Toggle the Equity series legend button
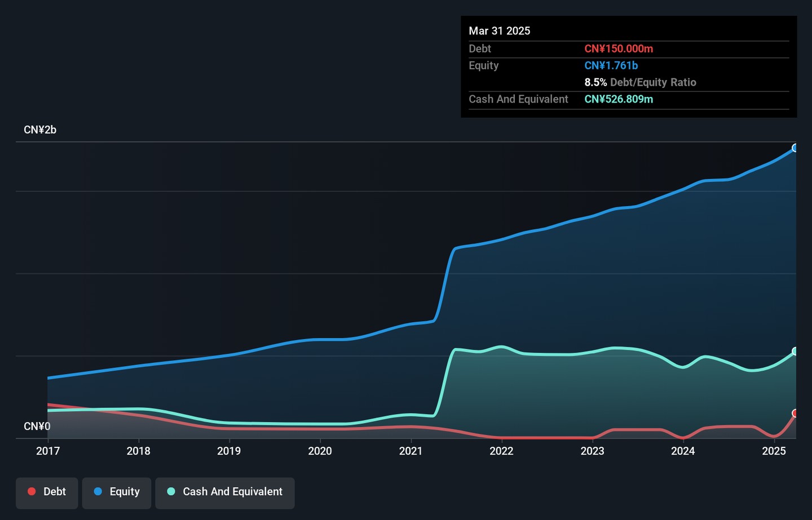812x520 pixels. pyautogui.click(x=117, y=493)
